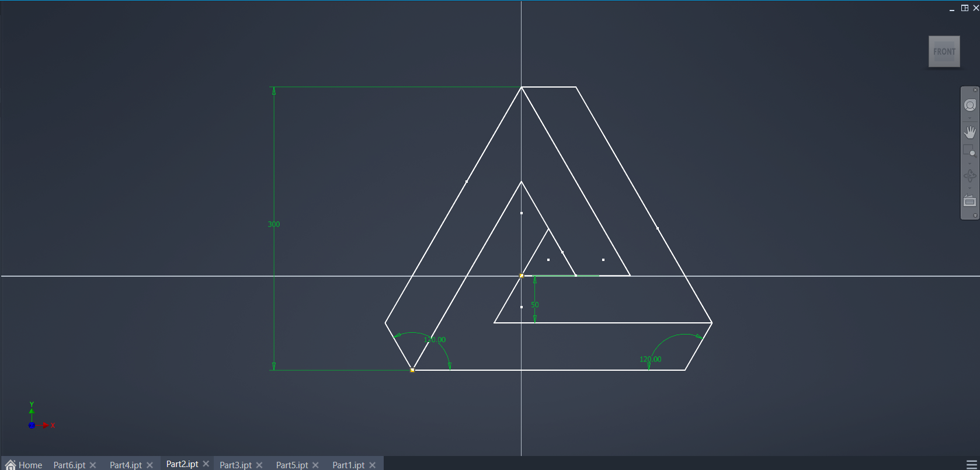Click the Look At view tool

click(x=969, y=201)
